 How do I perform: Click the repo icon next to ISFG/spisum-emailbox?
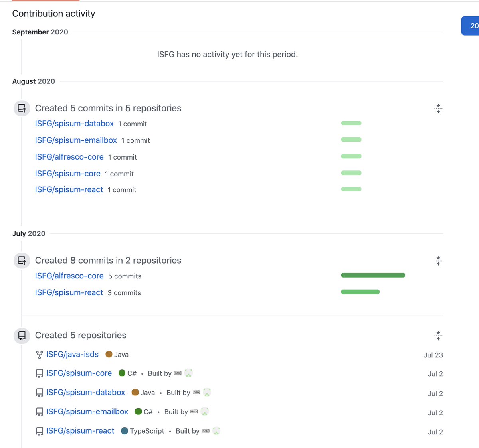click(39, 412)
